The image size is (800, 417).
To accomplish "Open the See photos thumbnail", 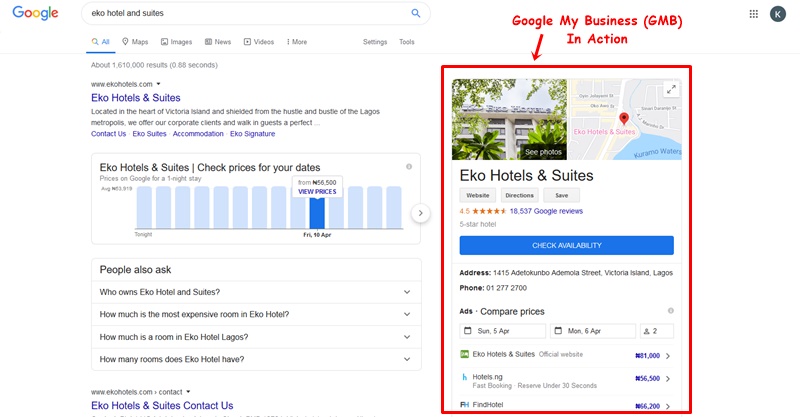I will point(543,152).
